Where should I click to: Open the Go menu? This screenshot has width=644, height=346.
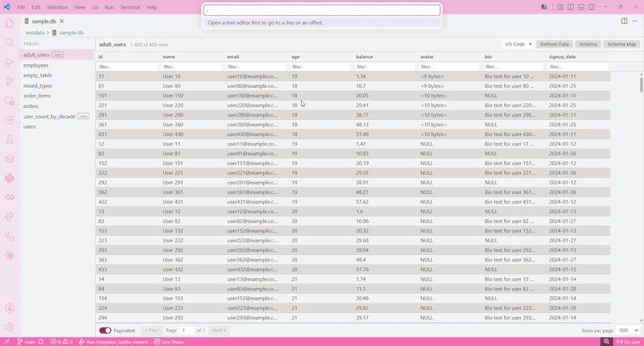(x=95, y=7)
